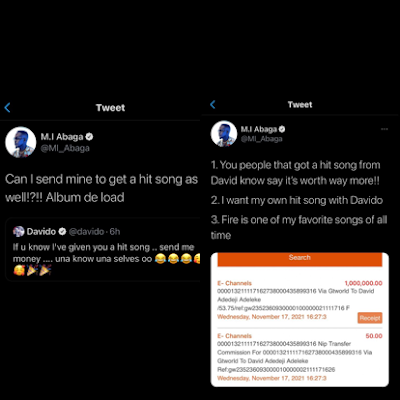Tap back arrow in left Tweet header

(x=8, y=107)
